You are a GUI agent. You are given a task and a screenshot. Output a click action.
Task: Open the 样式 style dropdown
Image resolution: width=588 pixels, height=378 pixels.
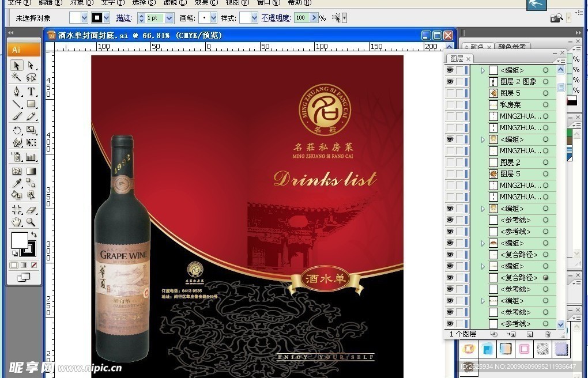[255, 18]
